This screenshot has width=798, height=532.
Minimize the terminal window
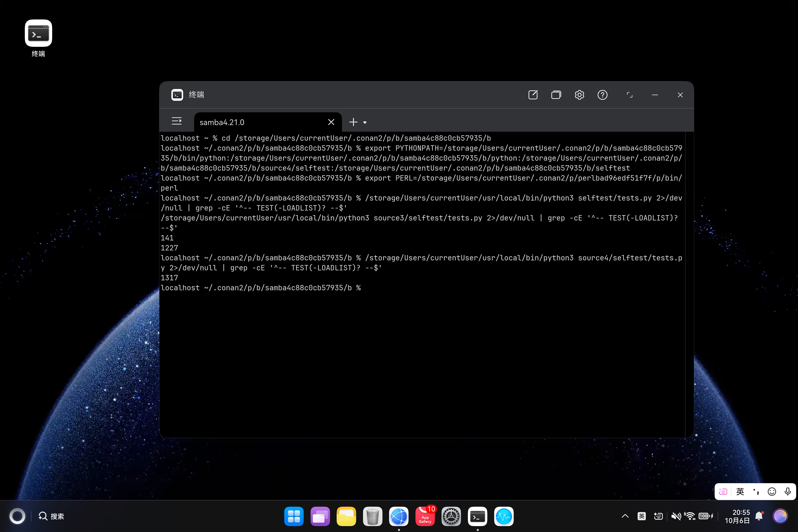(x=655, y=95)
